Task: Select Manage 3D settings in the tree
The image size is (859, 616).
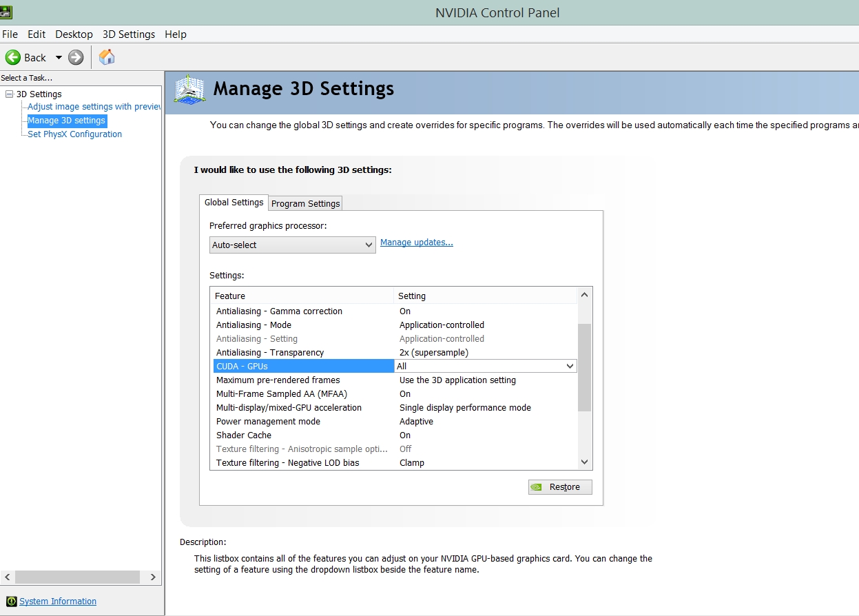Action: pyautogui.click(x=66, y=121)
